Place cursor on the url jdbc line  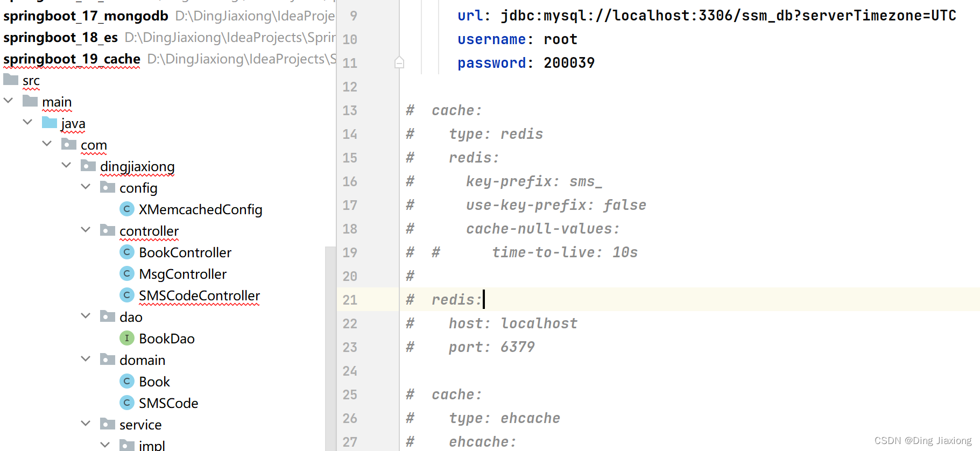point(707,16)
